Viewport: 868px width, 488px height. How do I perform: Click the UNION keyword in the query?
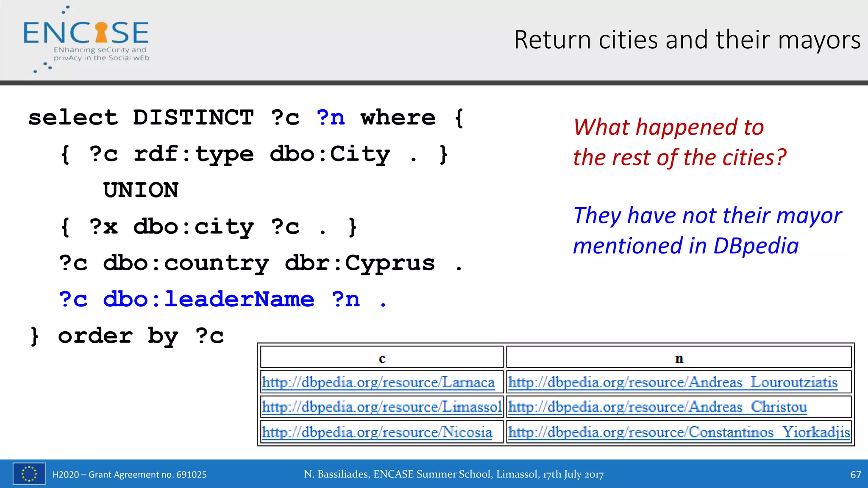pyautogui.click(x=141, y=190)
